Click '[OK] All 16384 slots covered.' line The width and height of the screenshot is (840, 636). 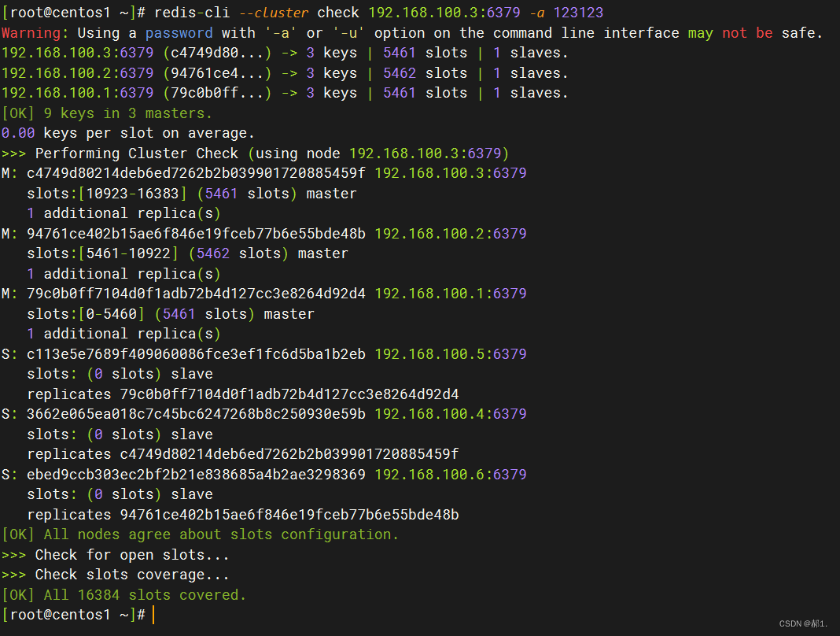(123, 595)
